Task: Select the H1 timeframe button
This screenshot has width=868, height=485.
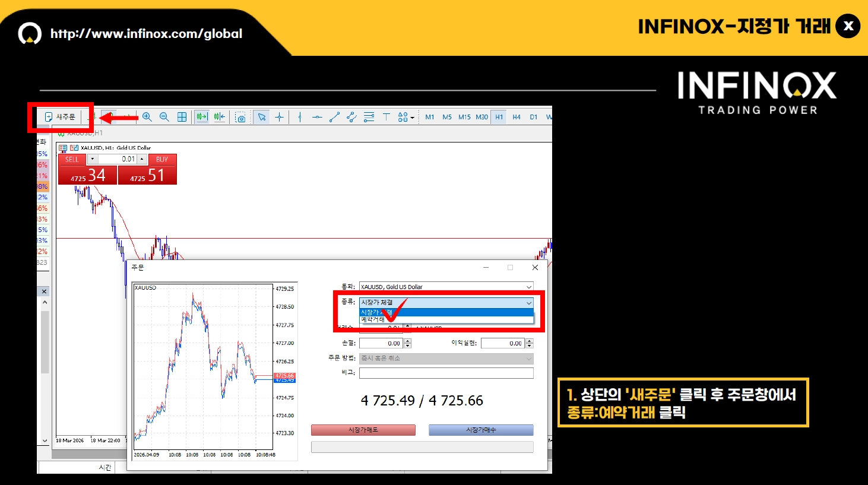Action: coord(499,117)
